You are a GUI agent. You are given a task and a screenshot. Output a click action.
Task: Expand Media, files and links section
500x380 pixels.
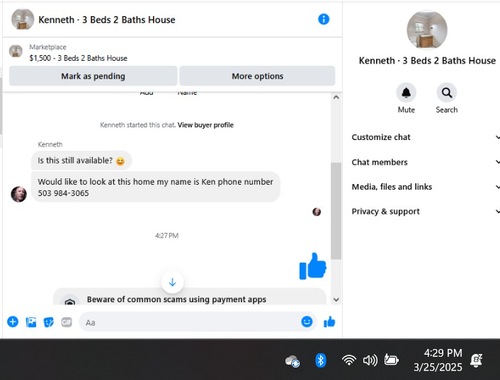(426, 187)
